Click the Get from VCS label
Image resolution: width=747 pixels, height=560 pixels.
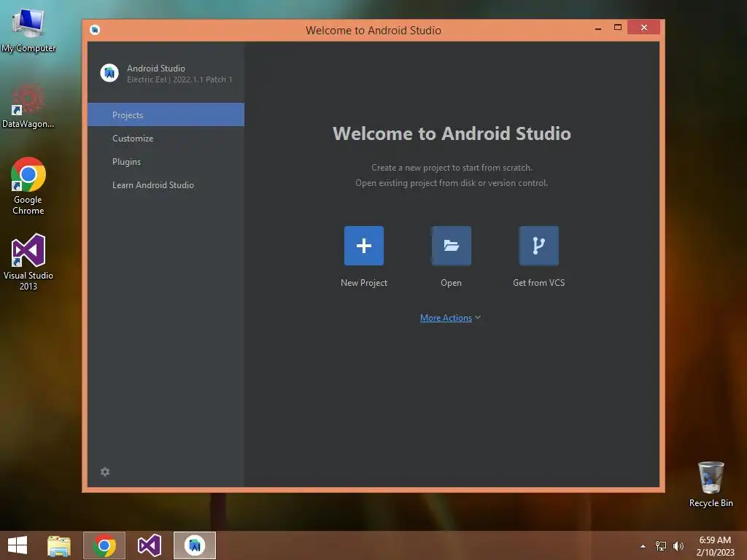tap(539, 282)
